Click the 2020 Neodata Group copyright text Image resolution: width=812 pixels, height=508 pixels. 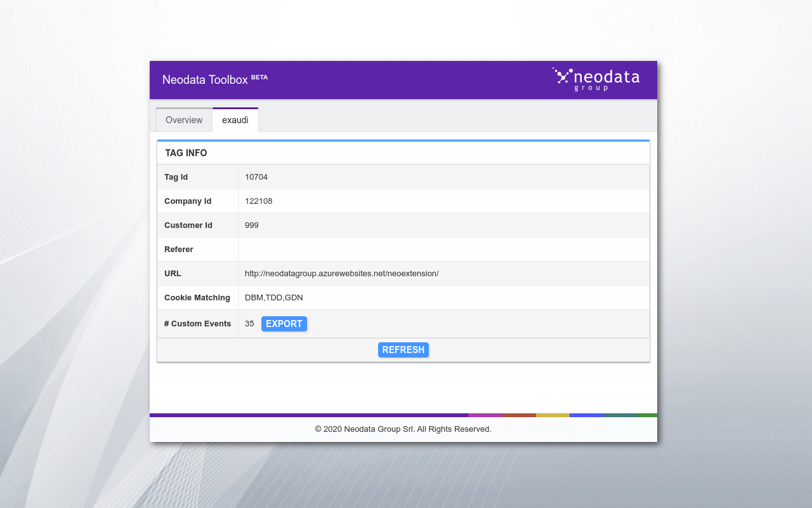coord(403,429)
